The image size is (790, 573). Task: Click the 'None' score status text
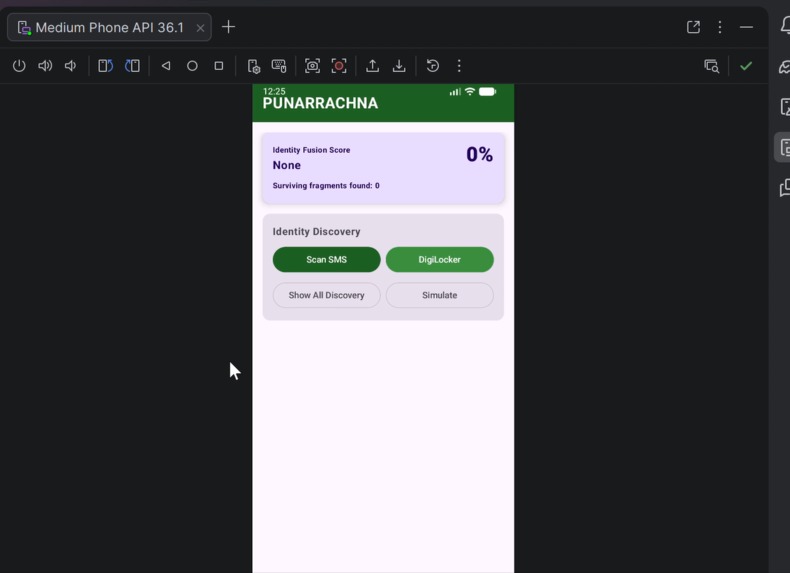click(x=287, y=165)
